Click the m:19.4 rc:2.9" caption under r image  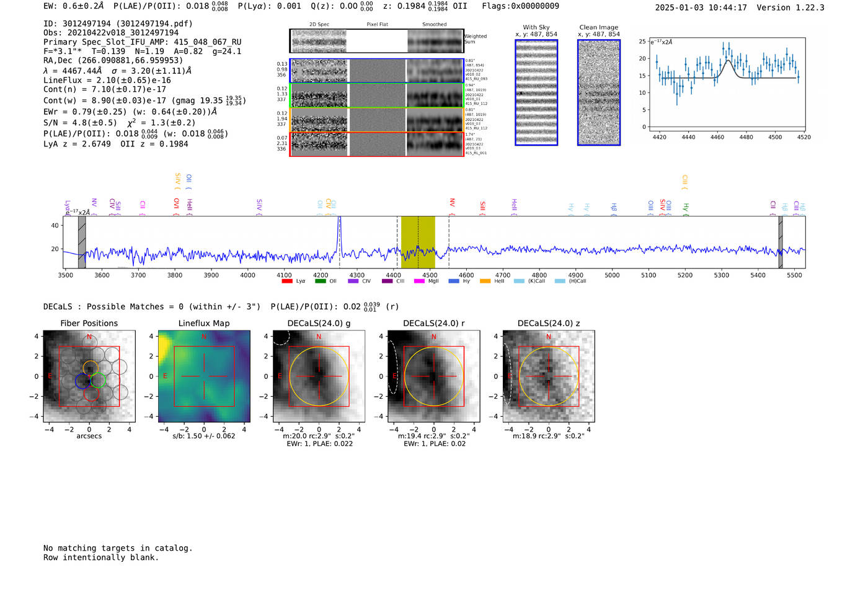tap(434, 436)
